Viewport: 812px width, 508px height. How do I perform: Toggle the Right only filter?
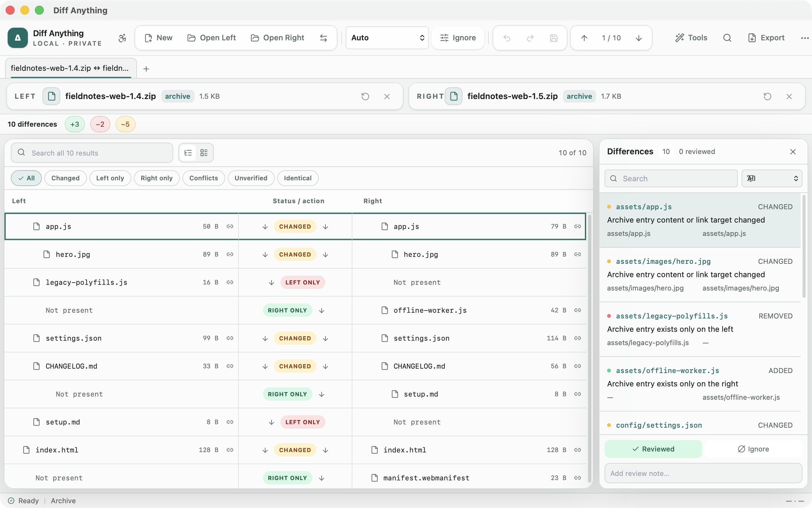tap(156, 178)
